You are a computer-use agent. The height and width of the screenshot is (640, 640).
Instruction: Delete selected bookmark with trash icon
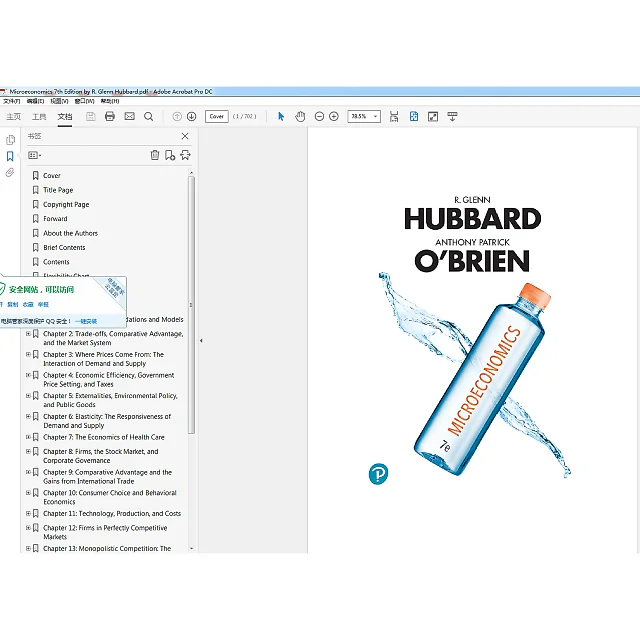tap(155, 155)
